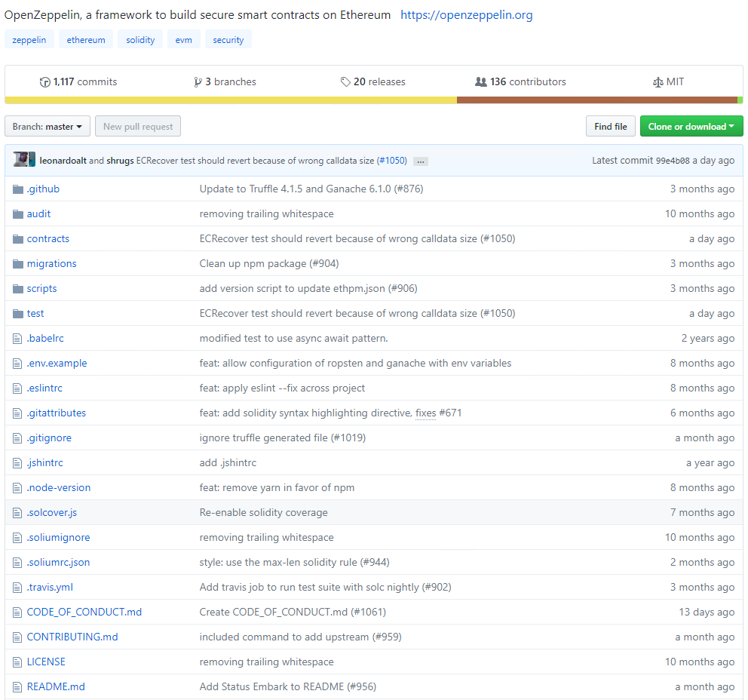Click '13 days ago' timestamp text
Image resolution: width=748 pixels, height=700 pixels.
[x=707, y=612]
